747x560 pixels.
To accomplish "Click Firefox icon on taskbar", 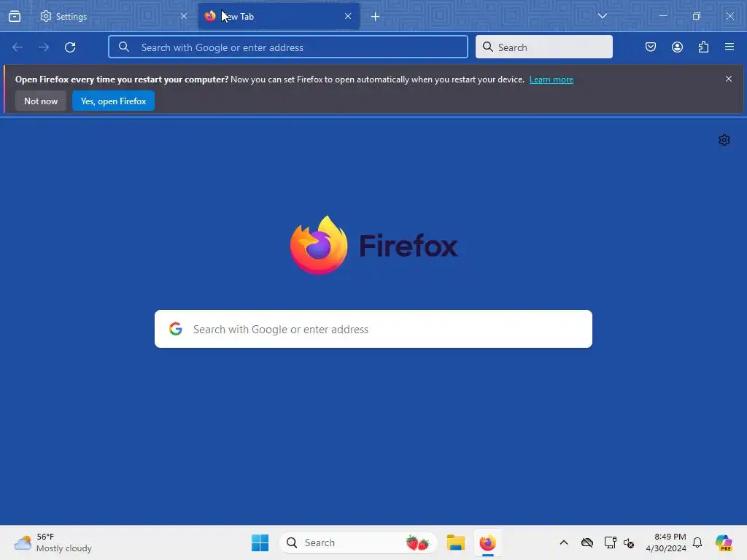I will [x=488, y=542].
